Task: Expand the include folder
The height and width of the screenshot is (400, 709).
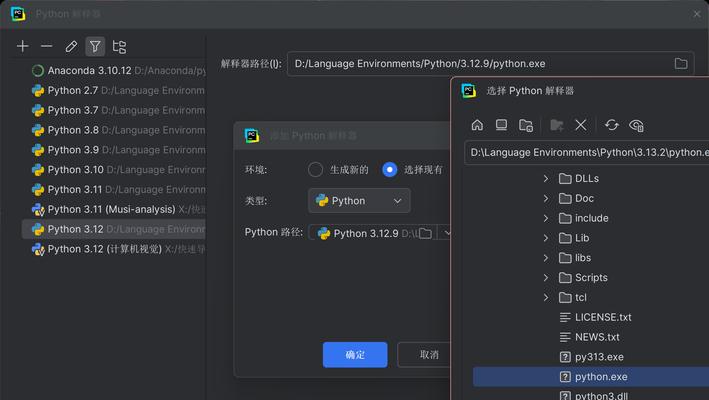Action: (x=546, y=218)
